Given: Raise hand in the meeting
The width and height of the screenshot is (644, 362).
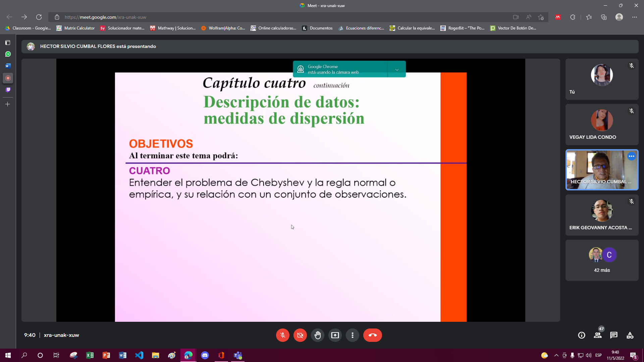Looking at the screenshot, I should point(317,335).
